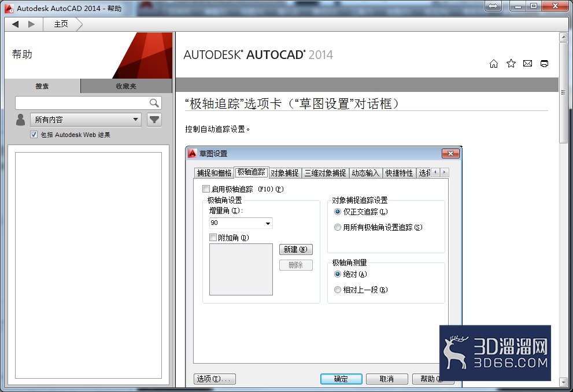Open the 主页 breadcrumb
The width and height of the screenshot is (573, 392).
(61, 24)
